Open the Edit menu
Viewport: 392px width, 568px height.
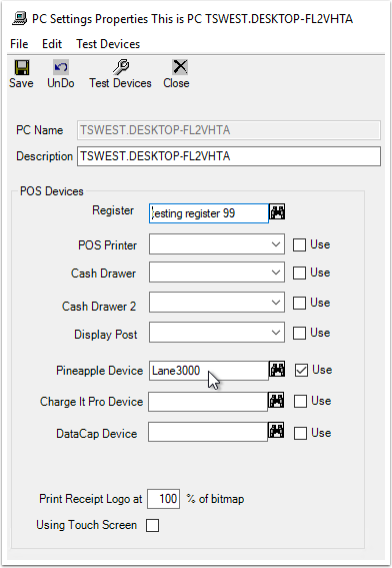pos(52,44)
